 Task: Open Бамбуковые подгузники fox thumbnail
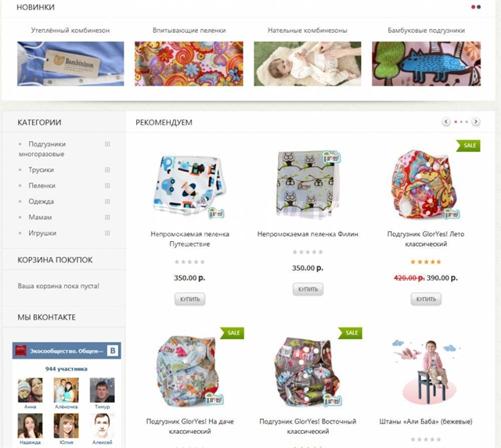coord(426,63)
